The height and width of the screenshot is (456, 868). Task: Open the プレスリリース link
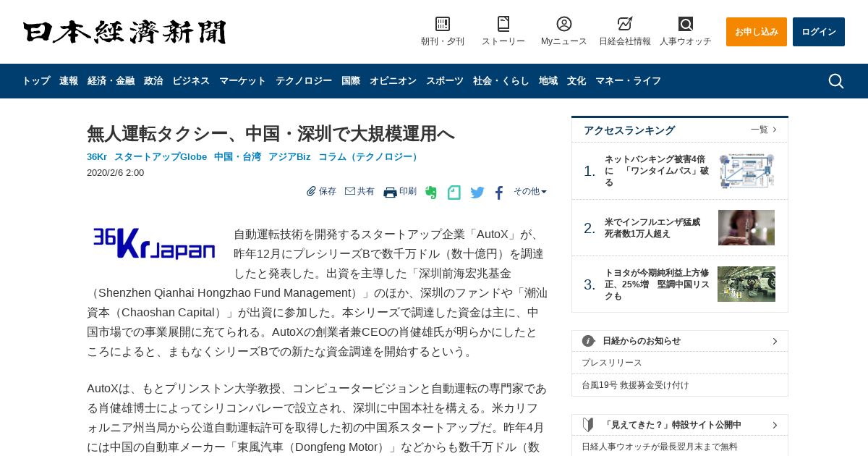coord(612,363)
